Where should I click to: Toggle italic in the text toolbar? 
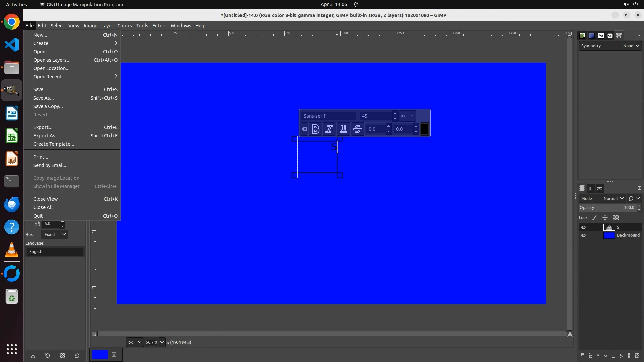329,129
